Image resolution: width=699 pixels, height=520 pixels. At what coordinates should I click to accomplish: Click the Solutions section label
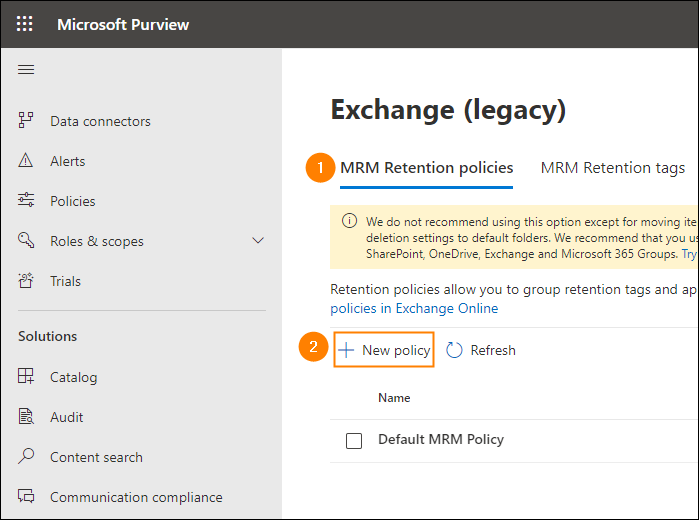[x=47, y=336]
